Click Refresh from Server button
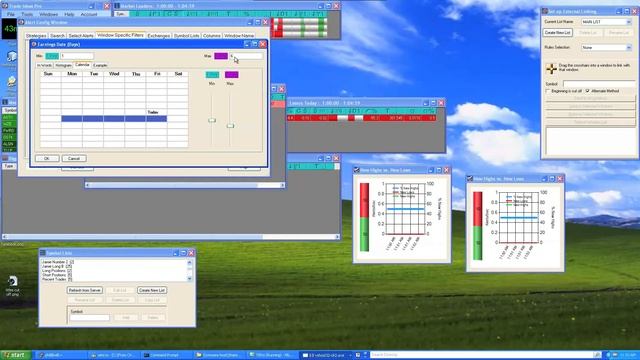 tap(85, 290)
